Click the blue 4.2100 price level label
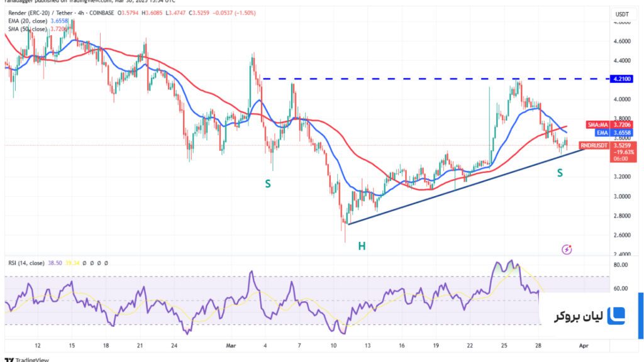This screenshot has height=362, width=644. (x=621, y=79)
